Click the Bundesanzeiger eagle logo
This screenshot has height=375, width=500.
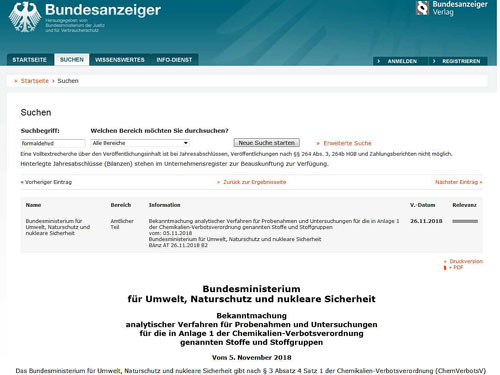(25, 17)
